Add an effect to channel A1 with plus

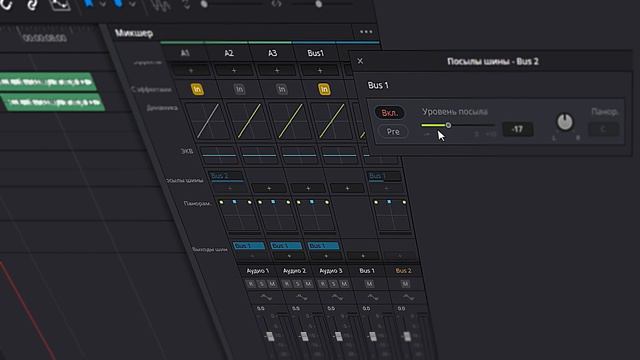coord(191,71)
